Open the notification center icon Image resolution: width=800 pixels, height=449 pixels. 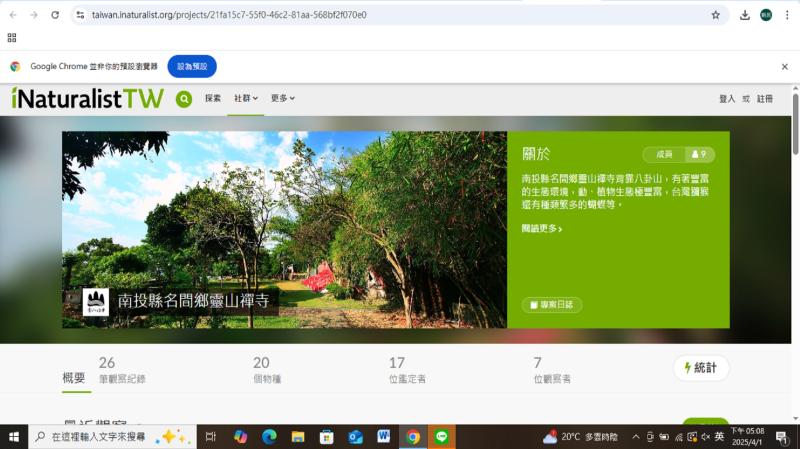(x=781, y=437)
